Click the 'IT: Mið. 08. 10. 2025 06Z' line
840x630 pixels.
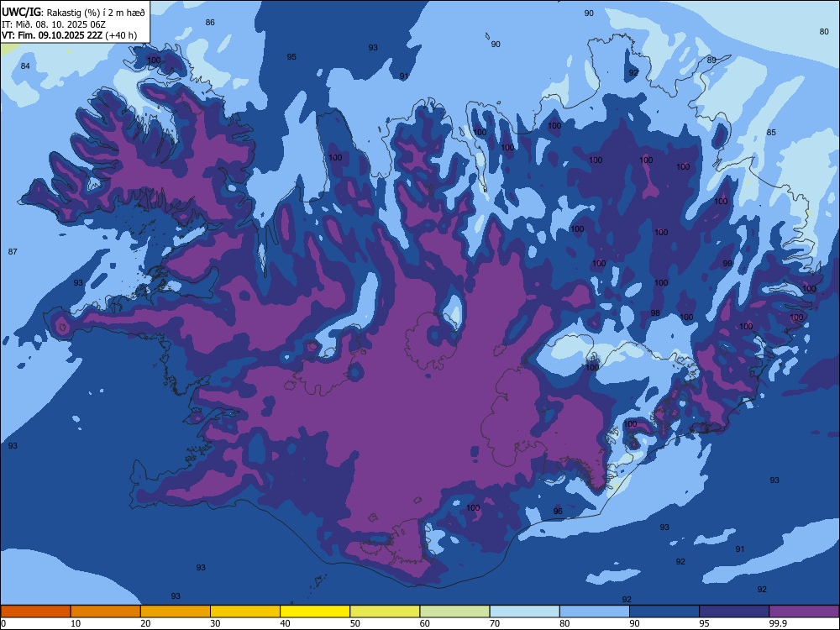54,24
